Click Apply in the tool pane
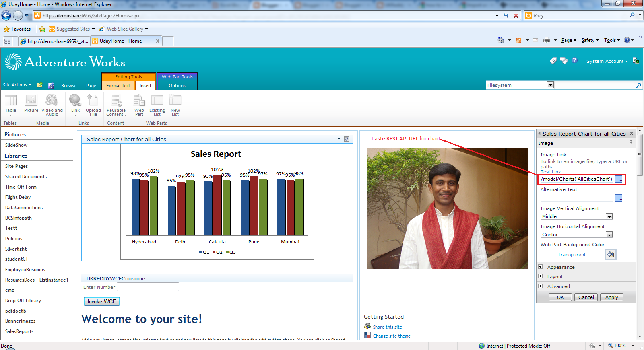This screenshot has height=350, width=644. [x=612, y=297]
